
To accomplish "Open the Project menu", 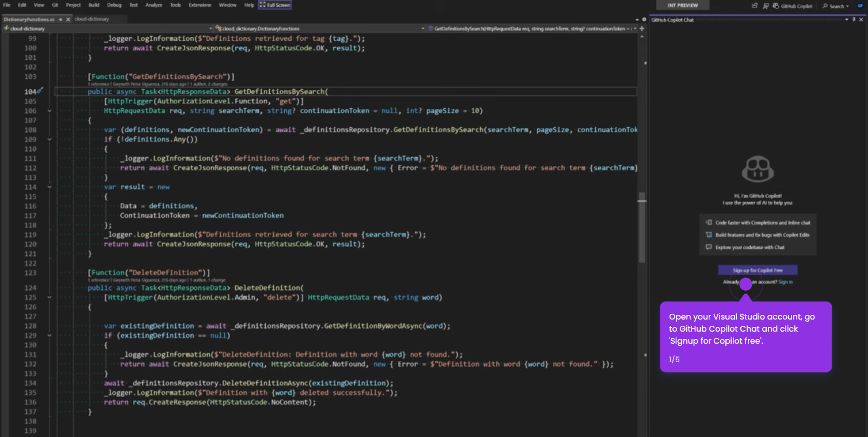I will coord(73,5).
